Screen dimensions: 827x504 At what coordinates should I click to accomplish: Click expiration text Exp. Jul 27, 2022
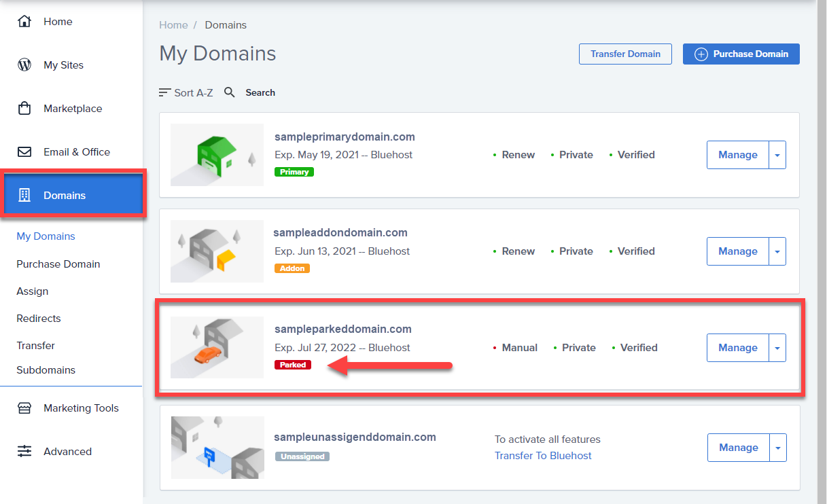[315, 348]
